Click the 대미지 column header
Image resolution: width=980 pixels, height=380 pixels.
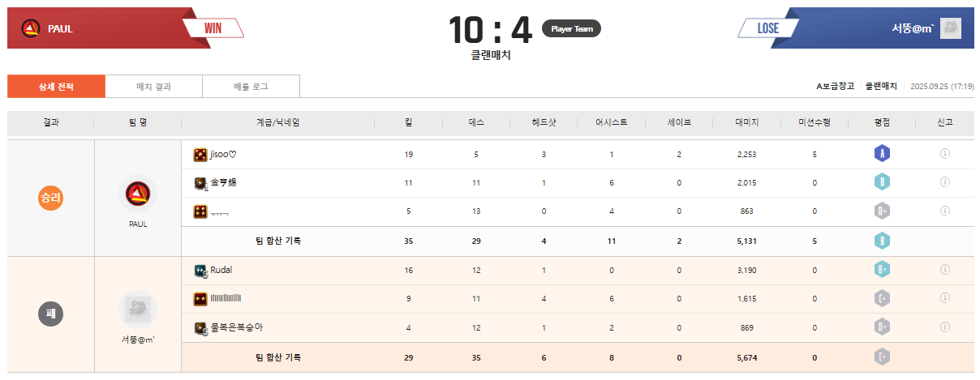[746, 123]
